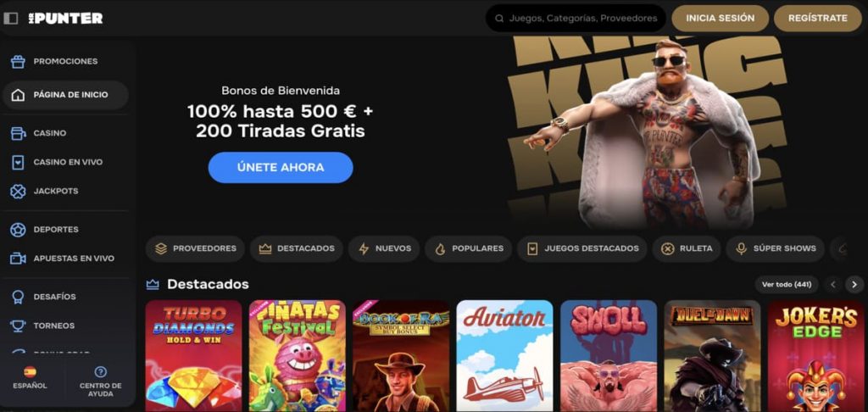Open Torneos trophy icon

(18, 326)
